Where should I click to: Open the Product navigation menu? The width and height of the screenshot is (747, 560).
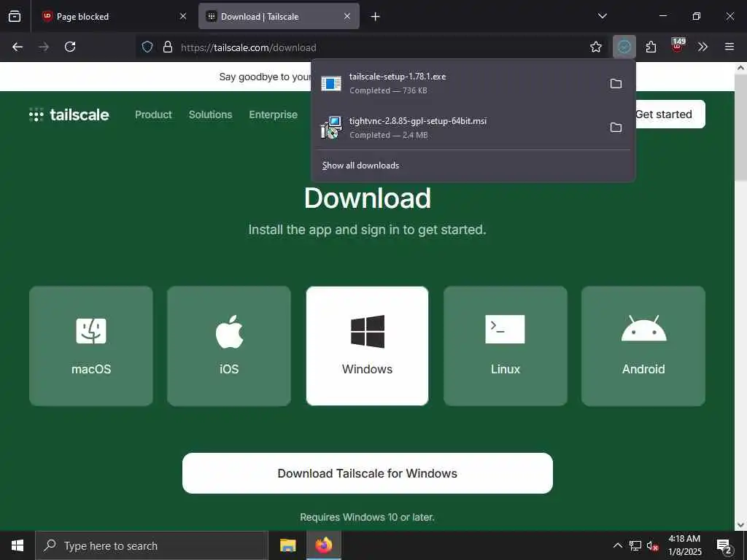[153, 114]
